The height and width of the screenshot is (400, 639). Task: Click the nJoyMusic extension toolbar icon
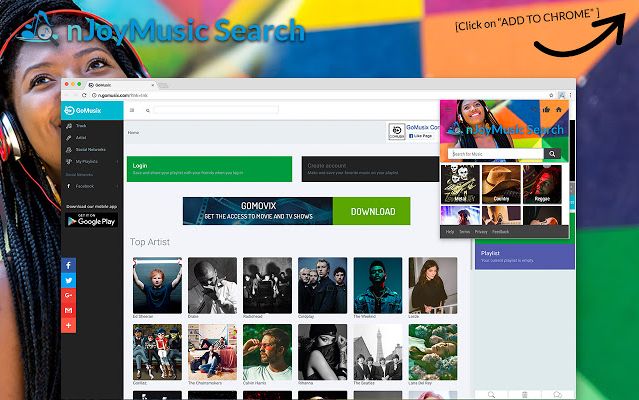click(562, 95)
